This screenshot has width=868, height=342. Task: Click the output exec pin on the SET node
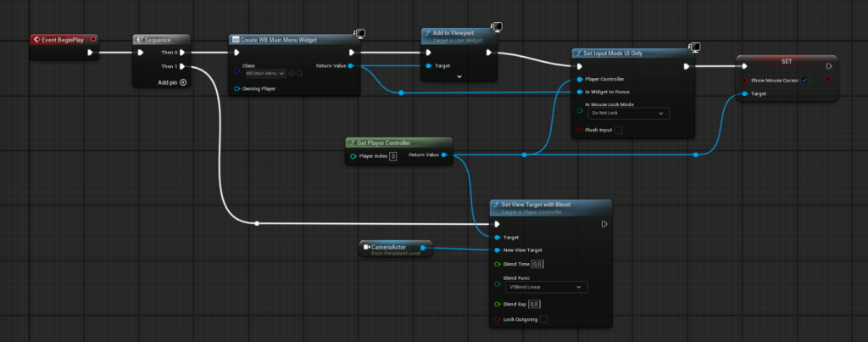pyautogui.click(x=828, y=65)
